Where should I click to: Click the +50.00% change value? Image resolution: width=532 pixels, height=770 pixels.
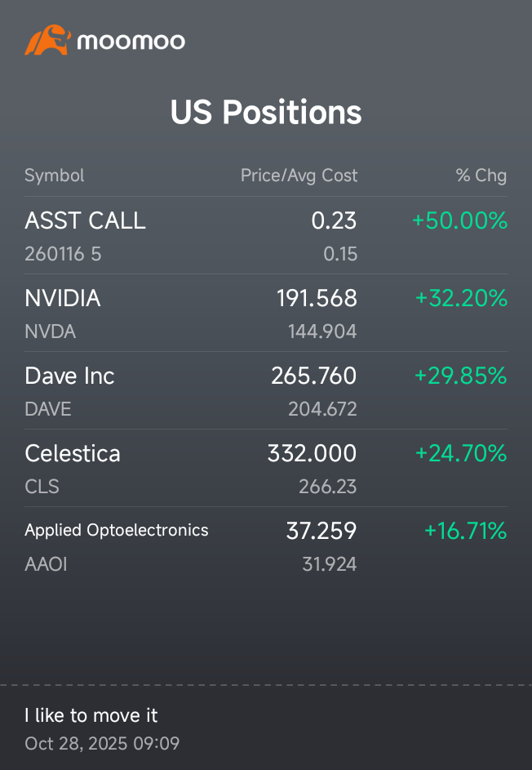pyautogui.click(x=460, y=220)
